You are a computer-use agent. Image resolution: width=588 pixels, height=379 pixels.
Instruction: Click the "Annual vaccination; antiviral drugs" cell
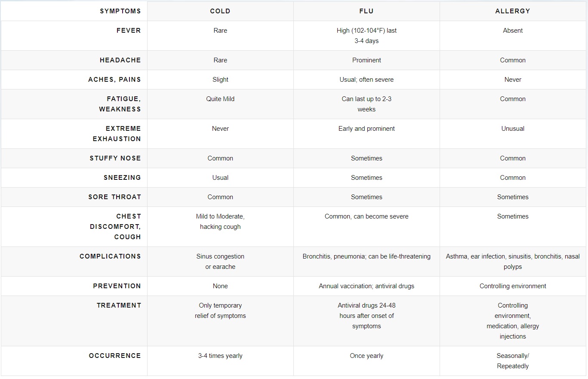click(366, 286)
